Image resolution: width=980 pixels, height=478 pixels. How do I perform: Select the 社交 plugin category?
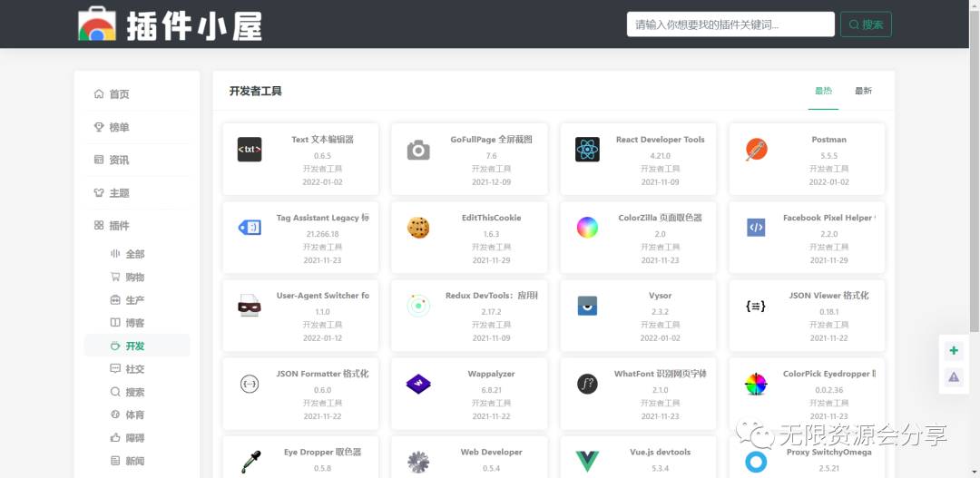click(137, 368)
